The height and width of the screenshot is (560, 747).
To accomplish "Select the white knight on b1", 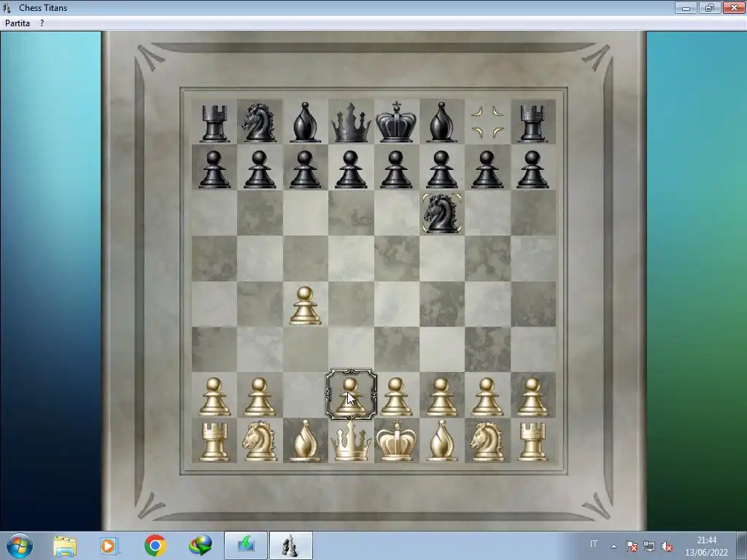I will [x=259, y=441].
